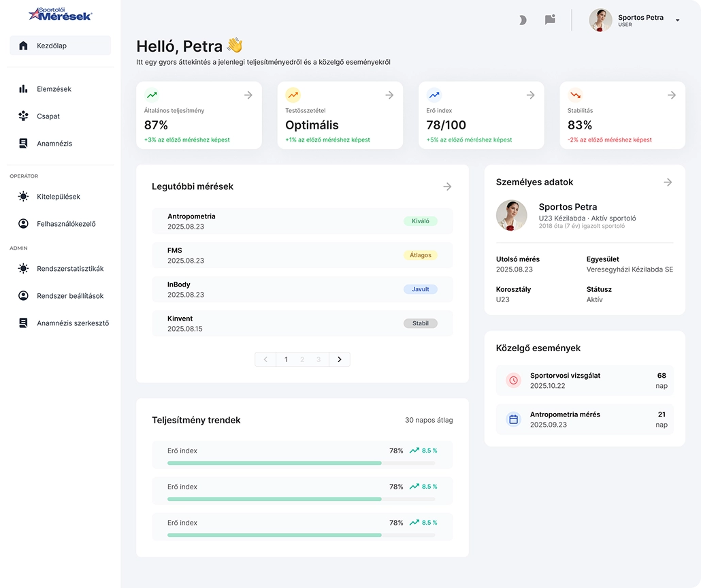Select page 1 in pagination

tap(286, 359)
